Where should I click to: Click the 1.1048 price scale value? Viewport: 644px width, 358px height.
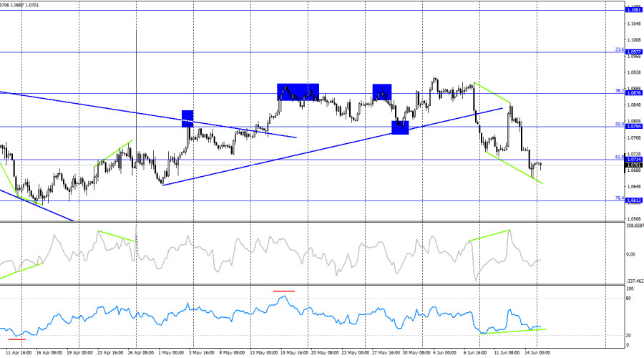click(634, 24)
